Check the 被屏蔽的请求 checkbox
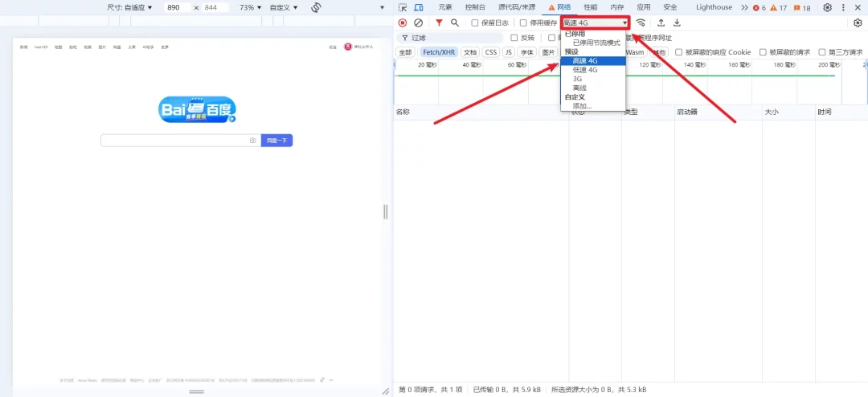This screenshot has width=868, height=397. click(763, 52)
